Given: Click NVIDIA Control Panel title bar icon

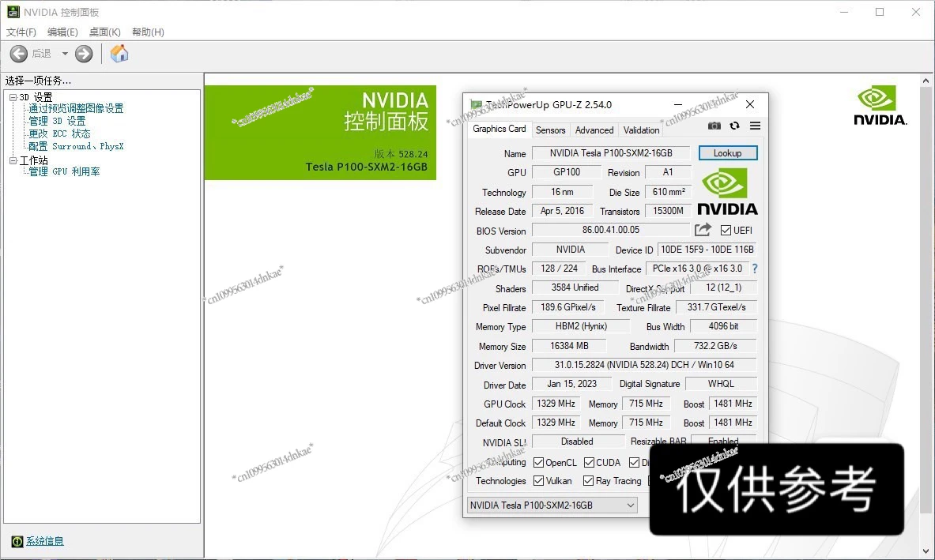Looking at the screenshot, I should [x=13, y=12].
